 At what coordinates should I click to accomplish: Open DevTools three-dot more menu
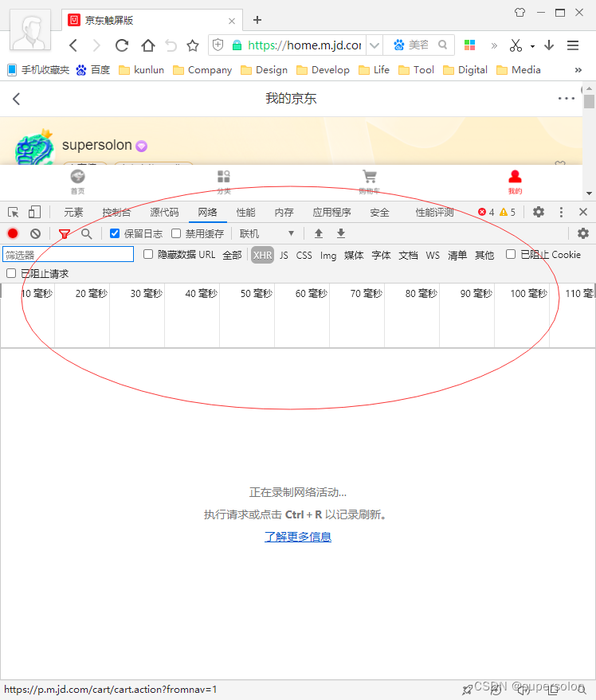point(561,212)
